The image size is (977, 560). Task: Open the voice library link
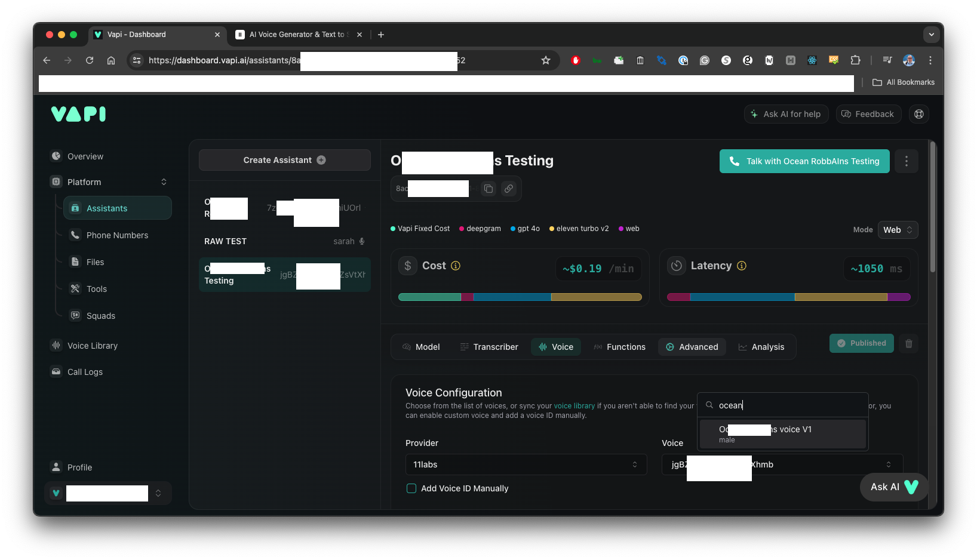point(574,406)
